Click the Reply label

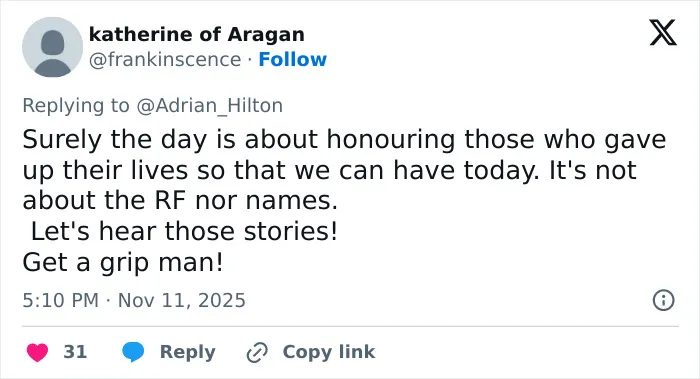coord(188,352)
